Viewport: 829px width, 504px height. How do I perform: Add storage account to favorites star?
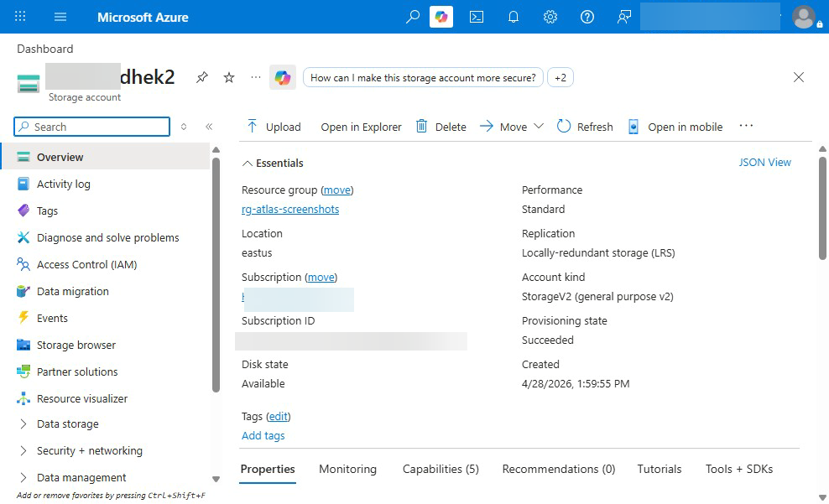point(229,78)
